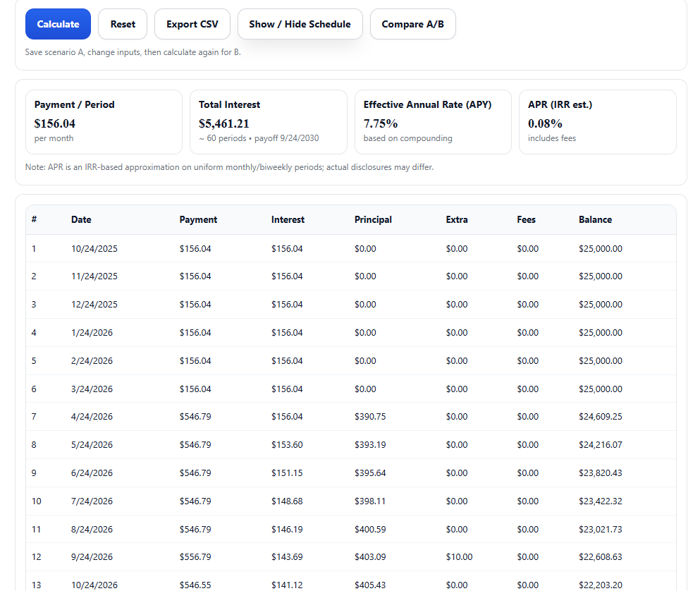700x591 pixels.
Task: Select date cell 8/24/2026
Action: tap(92, 529)
